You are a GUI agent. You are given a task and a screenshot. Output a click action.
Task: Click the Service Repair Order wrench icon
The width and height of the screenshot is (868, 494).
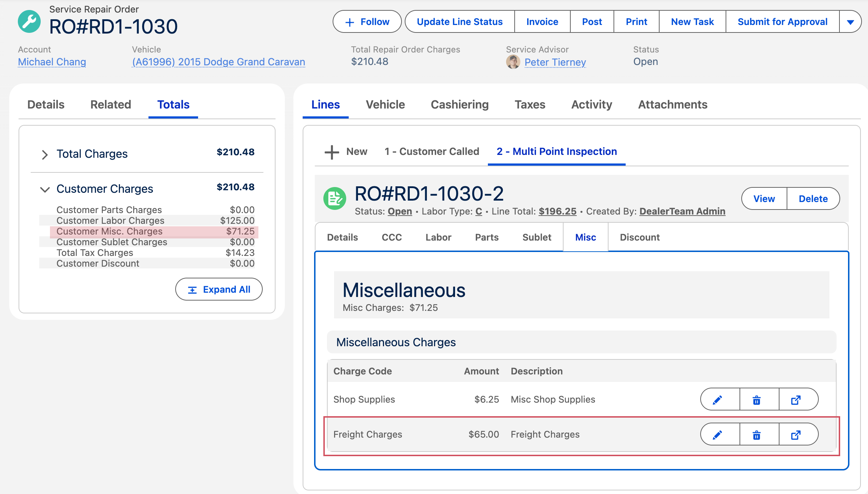[x=29, y=21]
